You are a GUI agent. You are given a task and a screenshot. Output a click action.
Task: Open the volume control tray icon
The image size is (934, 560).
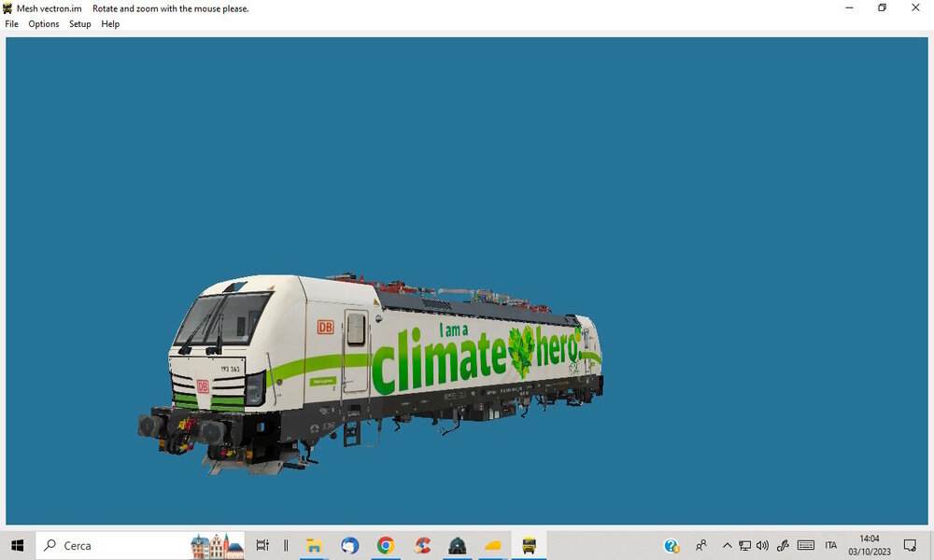[x=762, y=545]
